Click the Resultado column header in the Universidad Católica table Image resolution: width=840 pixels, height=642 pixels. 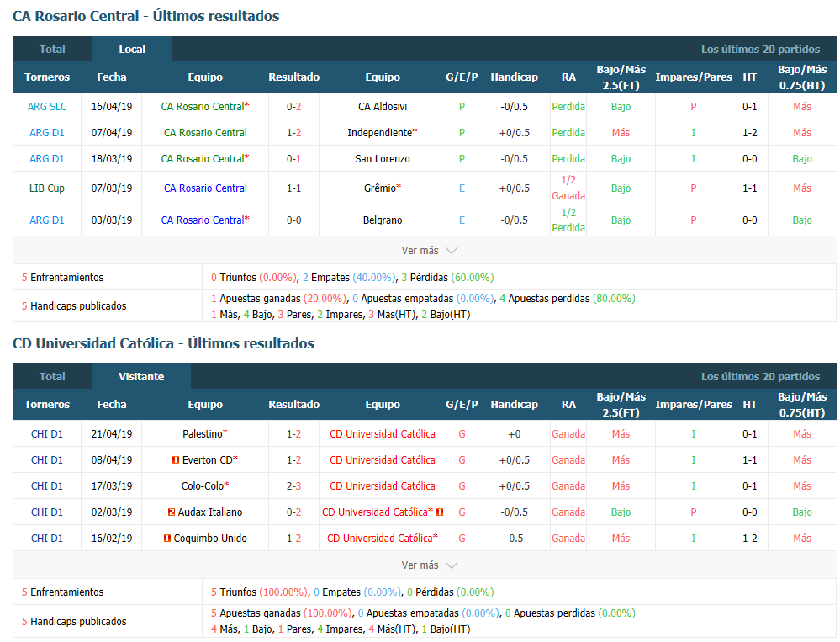(294, 405)
